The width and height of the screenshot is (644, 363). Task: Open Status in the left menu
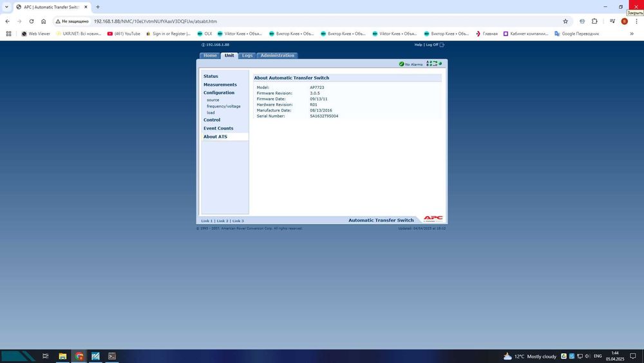pyautogui.click(x=211, y=77)
